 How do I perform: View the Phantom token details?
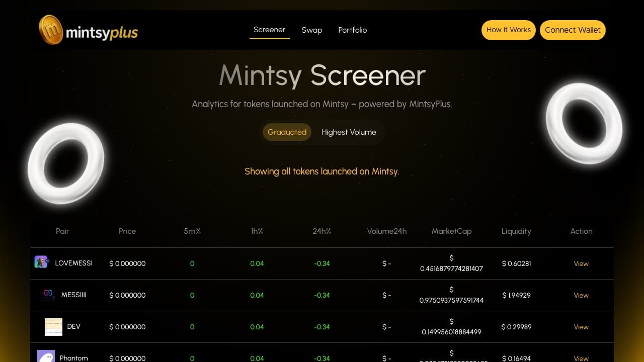[x=581, y=358]
